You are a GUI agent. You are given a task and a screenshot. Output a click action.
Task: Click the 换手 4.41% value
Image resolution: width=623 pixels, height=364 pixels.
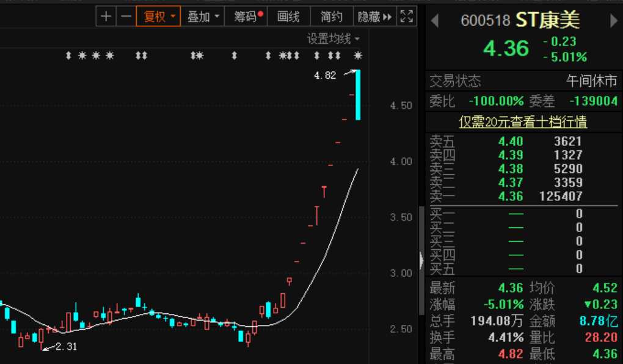(506, 337)
